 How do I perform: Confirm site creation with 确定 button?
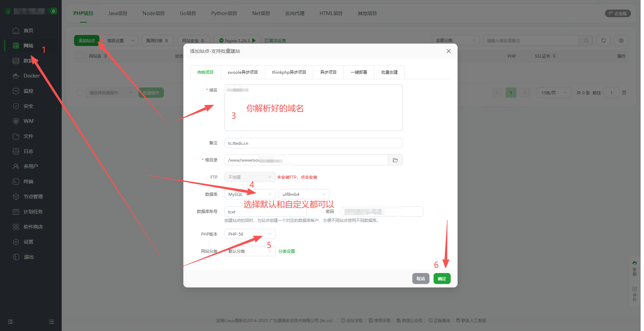(x=441, y=279)
